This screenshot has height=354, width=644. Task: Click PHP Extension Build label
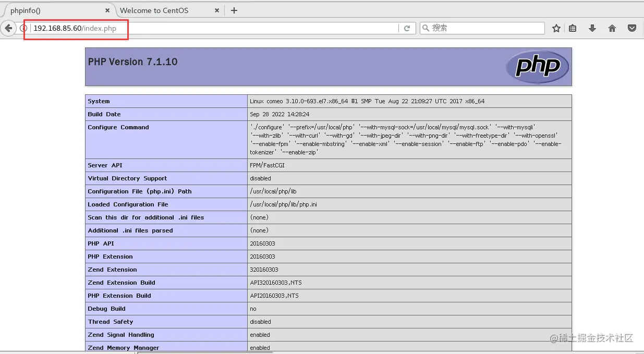(119, 296)
